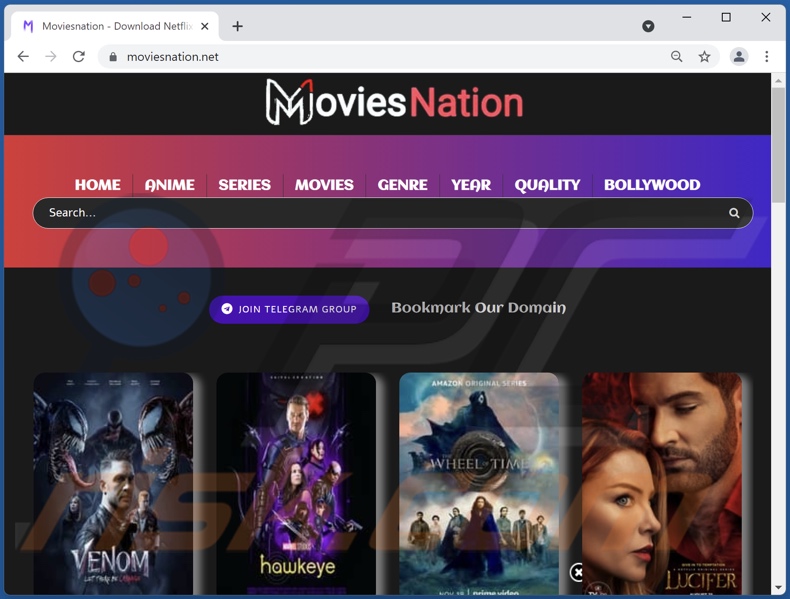Reload the page
The width and height of the screenshot is (790, 599).
point(79,57)
